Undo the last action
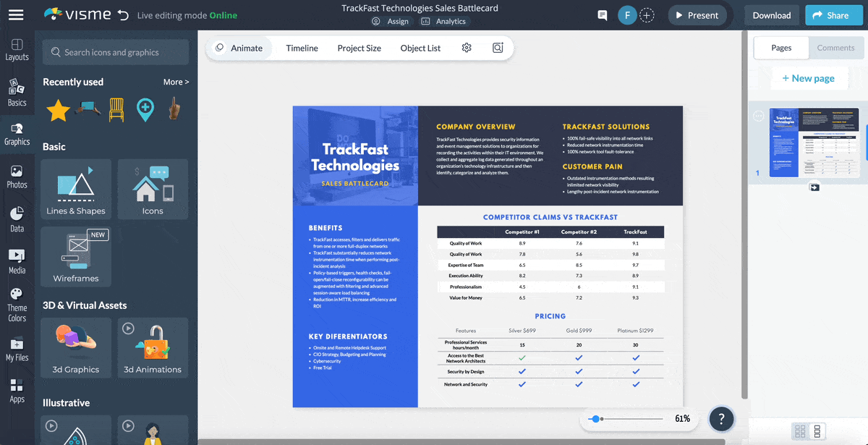The width and height of the screenshot is (868, 445). (x=123, y=15)
